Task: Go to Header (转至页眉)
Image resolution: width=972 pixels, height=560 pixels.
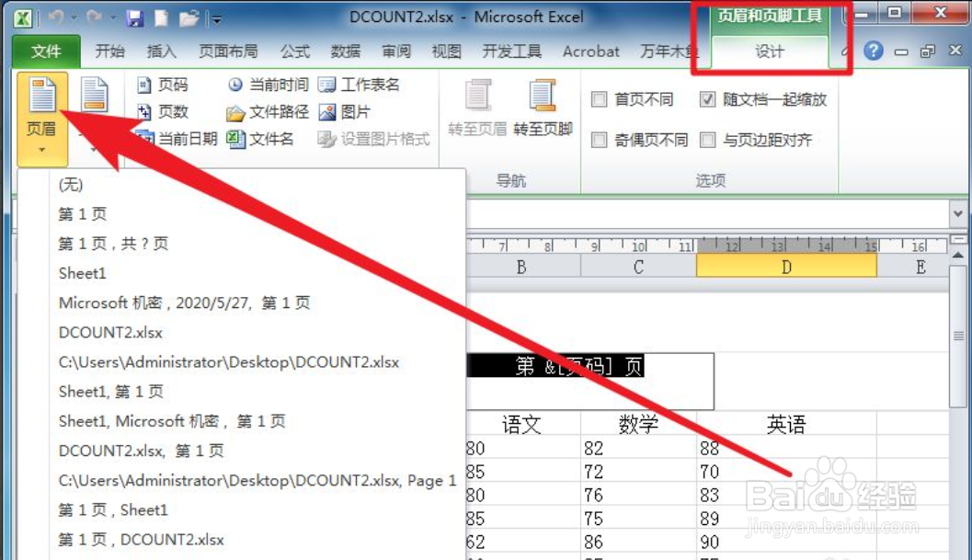Action: coord(477,109)
